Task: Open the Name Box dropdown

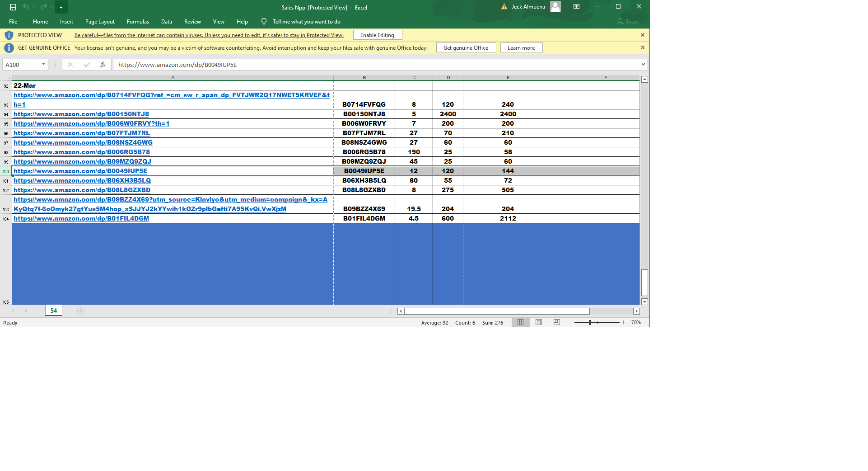Action: (x=43, y=65)
